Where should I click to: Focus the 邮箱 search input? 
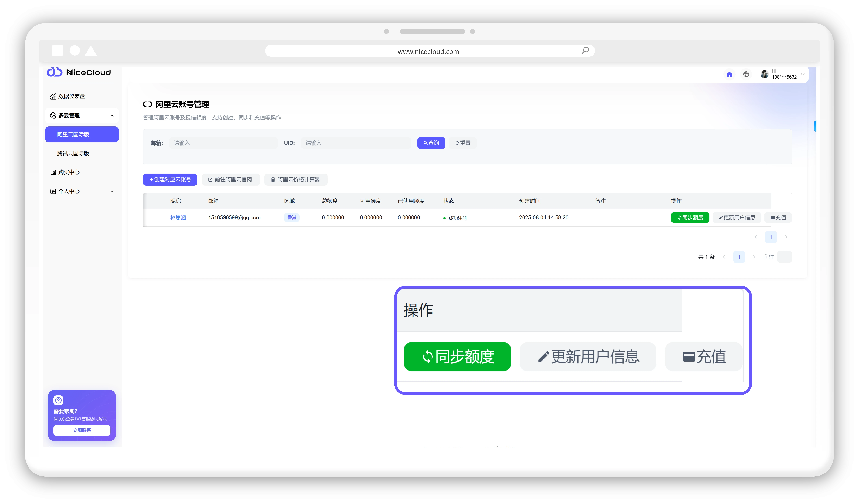click(223, 143)
